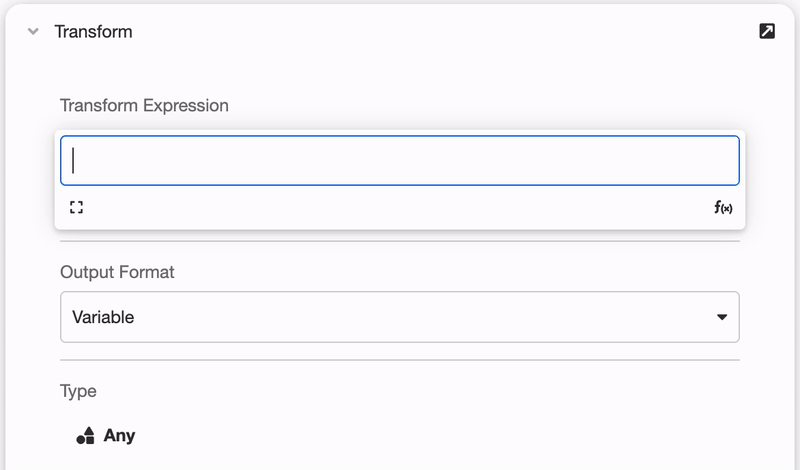Open the Output Format dropdown

(x=399, y=317)
